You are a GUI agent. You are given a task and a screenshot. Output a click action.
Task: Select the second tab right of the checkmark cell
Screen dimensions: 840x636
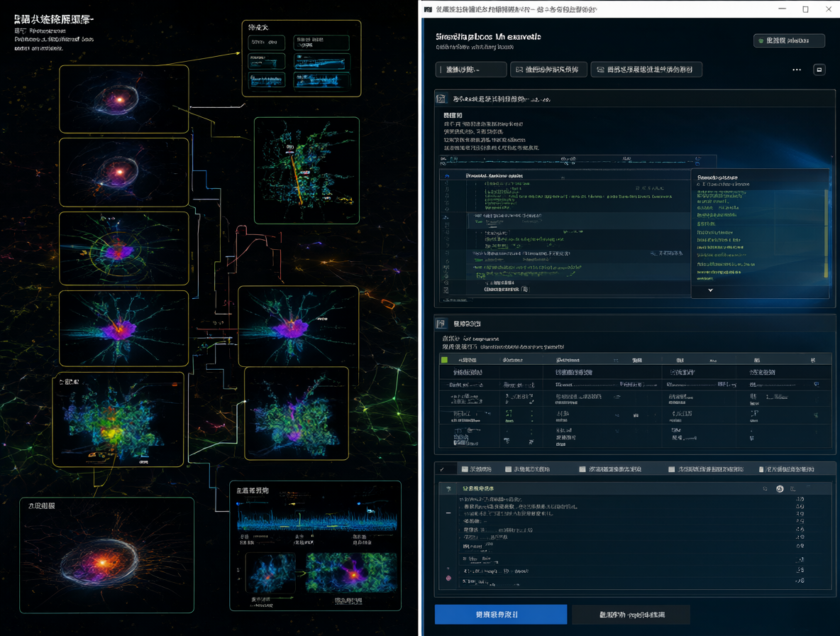528,469
